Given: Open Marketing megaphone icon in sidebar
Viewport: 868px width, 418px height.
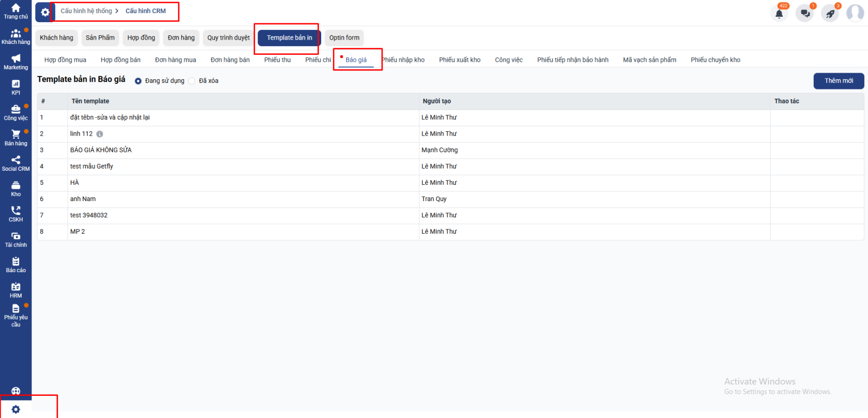Looking at the screenshot, I should (16, 59).
